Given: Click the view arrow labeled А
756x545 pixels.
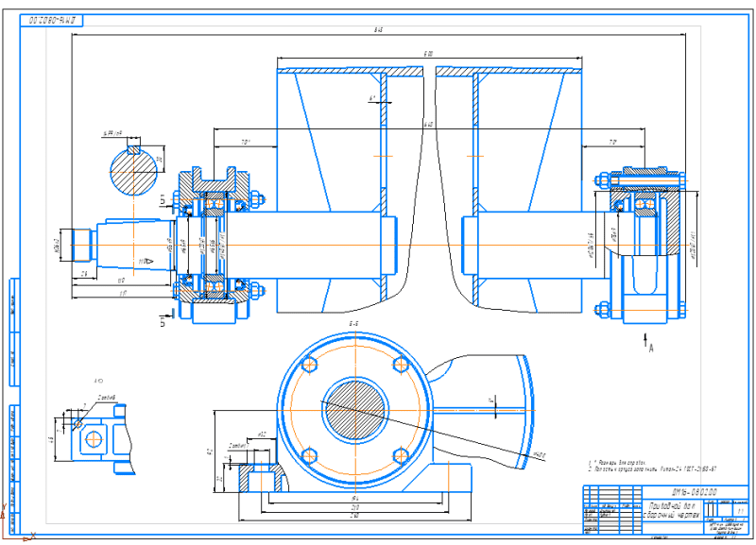Looking at the screenshot, I should [647, 342].
